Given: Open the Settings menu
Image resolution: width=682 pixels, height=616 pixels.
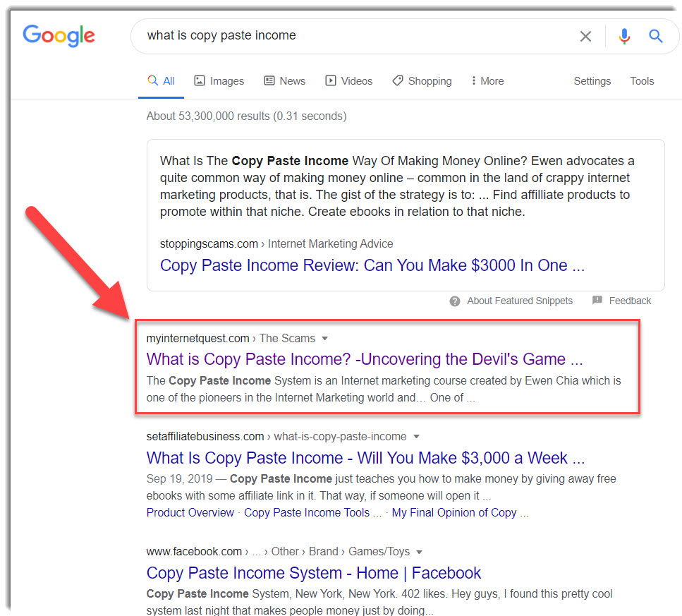Looking at the screenshot, I should click(x=592, y=81).
